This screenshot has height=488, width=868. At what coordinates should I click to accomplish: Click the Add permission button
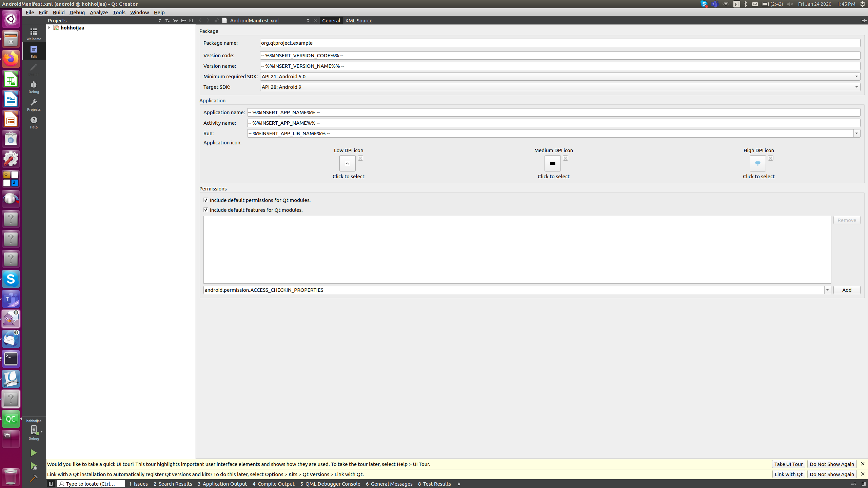pyautogui.click(x=846, y=290)
